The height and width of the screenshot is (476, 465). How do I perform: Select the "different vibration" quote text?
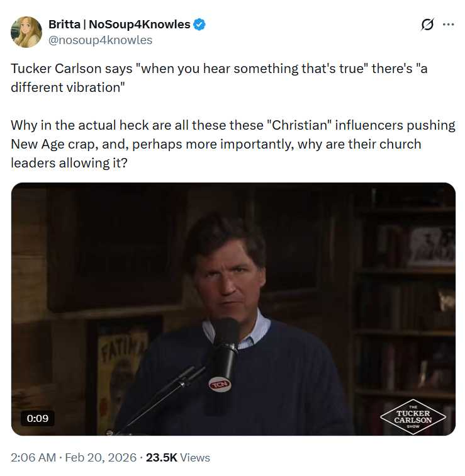coord(68,88)
